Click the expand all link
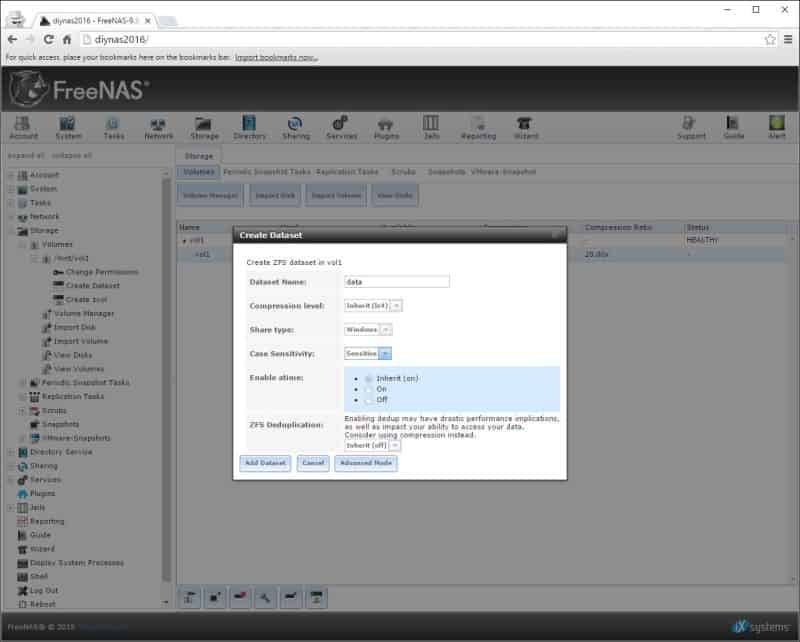This screenshot has height=642, width=800. [x=26, y=156]
